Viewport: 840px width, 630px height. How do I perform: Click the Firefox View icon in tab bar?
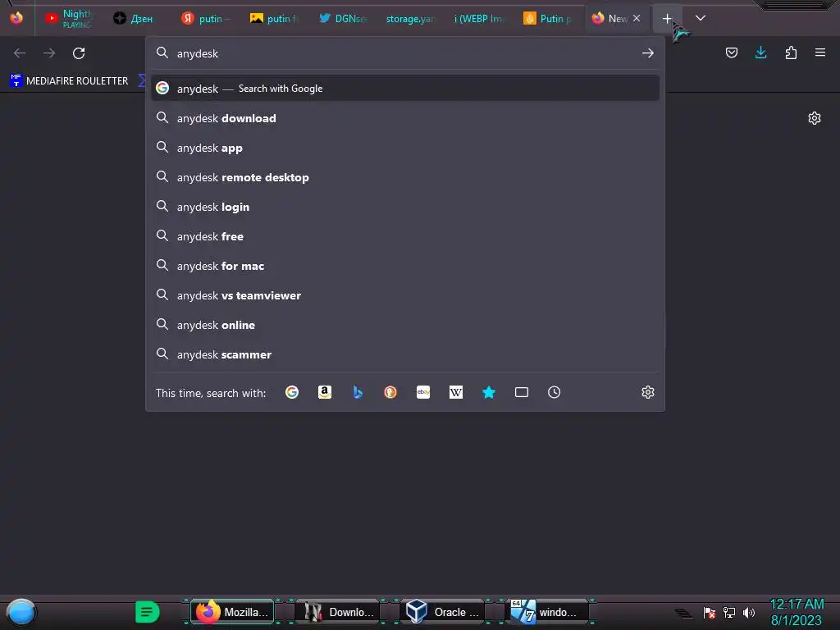tap(16, 18)
